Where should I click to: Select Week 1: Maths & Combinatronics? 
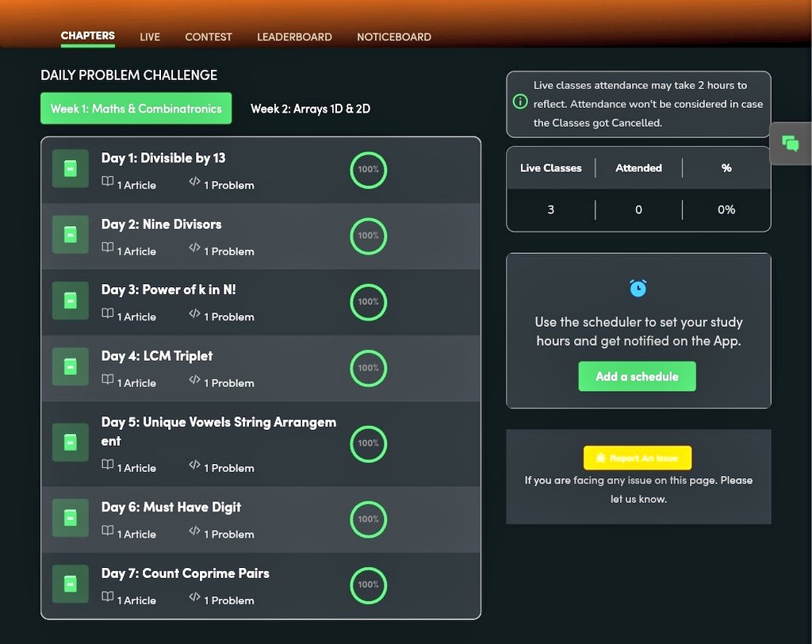click(136, 109)
